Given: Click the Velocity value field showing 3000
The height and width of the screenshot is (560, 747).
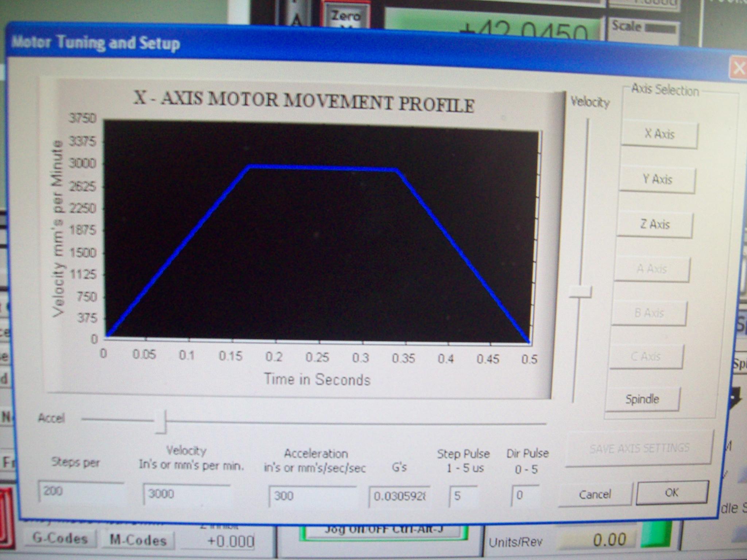Looking at the screenshot, I should point(186,494).
